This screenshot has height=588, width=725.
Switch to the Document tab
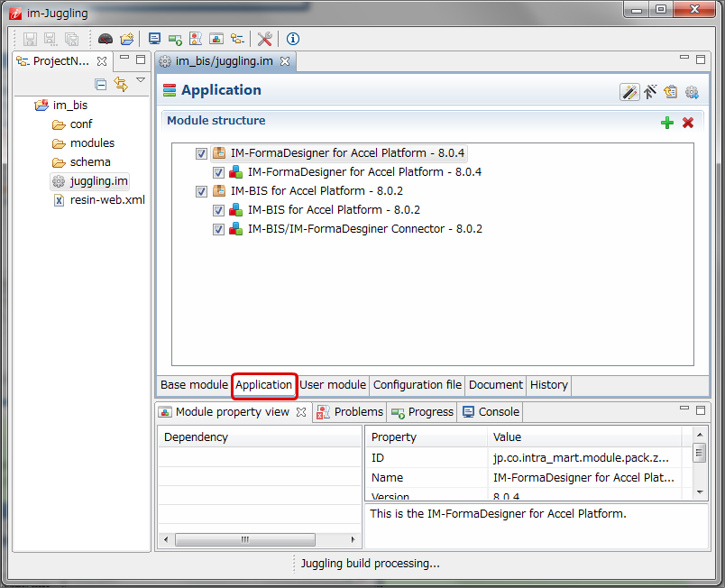[496, 384]
